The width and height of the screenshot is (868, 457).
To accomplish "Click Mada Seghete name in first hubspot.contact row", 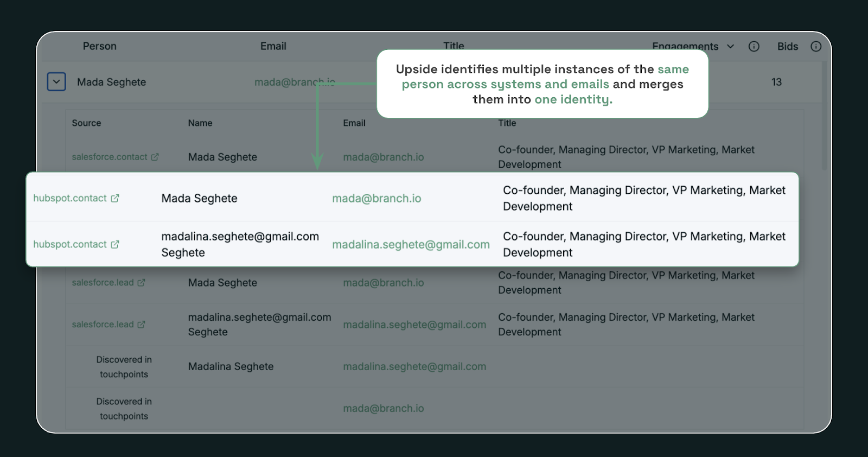I will click(x=199, y=198).
